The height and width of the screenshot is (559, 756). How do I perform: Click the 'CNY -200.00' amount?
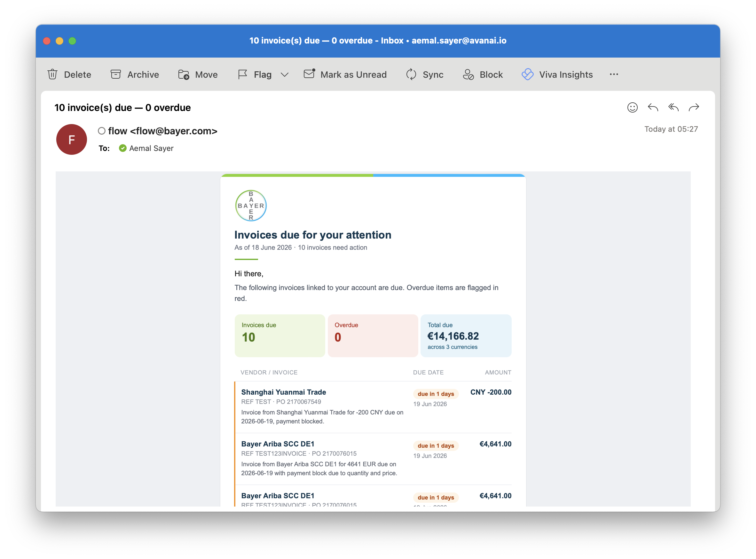(491, 392)
